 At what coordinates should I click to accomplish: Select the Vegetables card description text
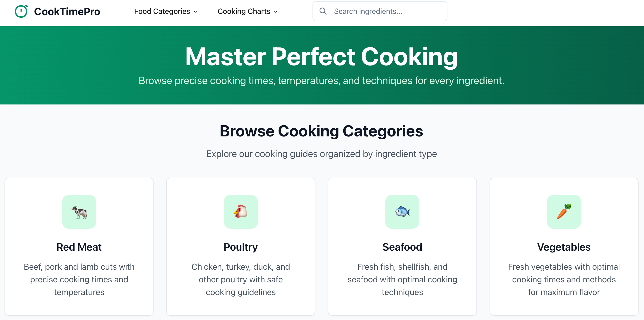pos(563,279)
